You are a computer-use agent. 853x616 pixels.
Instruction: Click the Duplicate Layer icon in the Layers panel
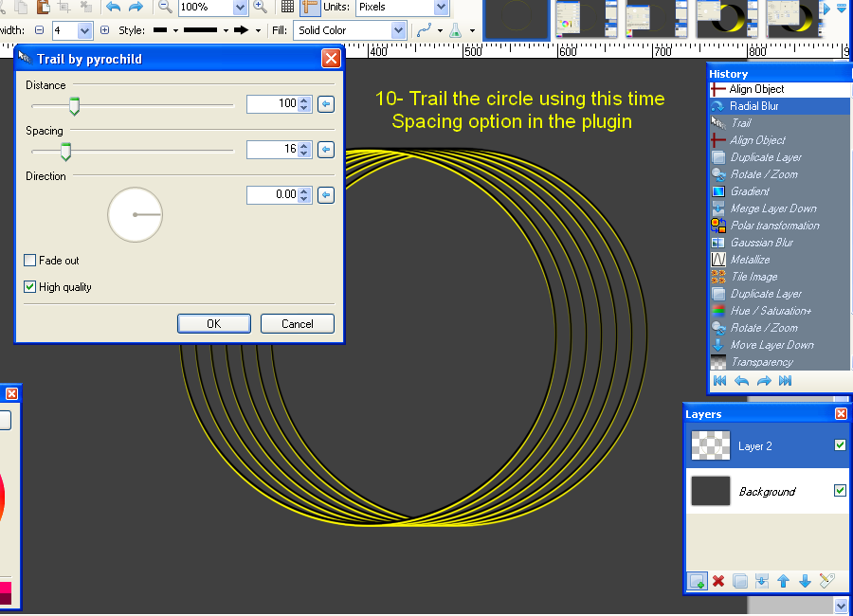tap(740, 581)
